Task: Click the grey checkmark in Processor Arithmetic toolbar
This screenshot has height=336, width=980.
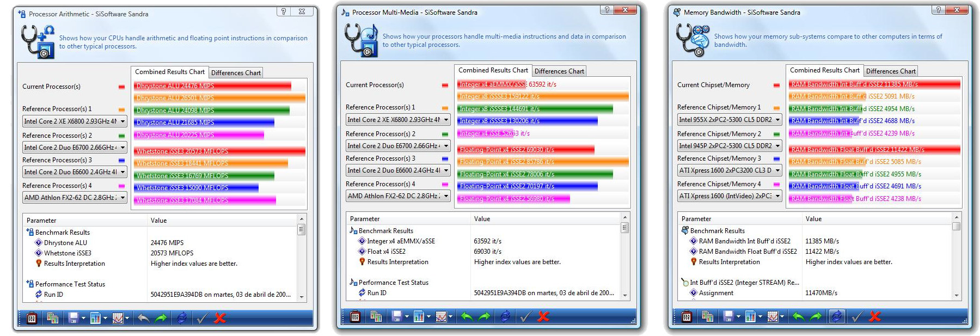Action: 202,318
